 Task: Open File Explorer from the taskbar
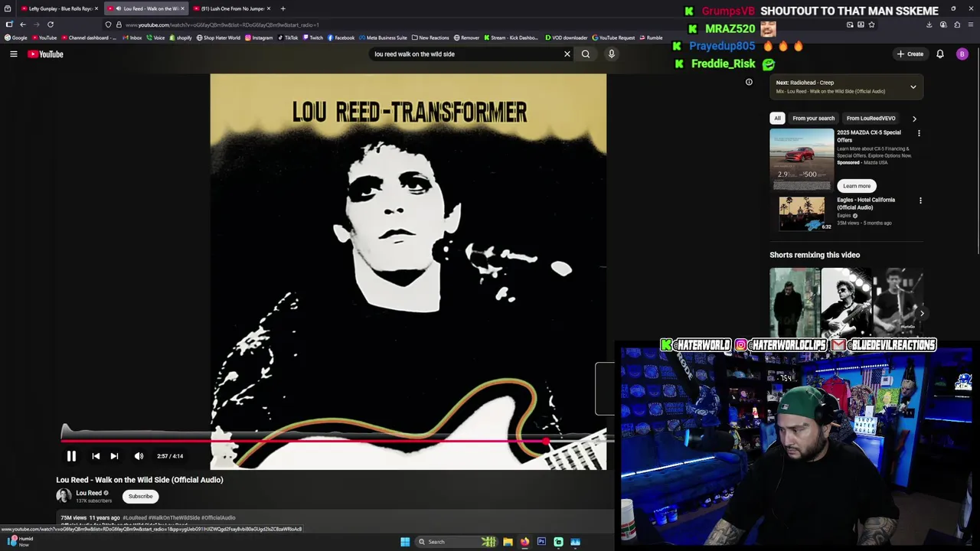[508, 542]
